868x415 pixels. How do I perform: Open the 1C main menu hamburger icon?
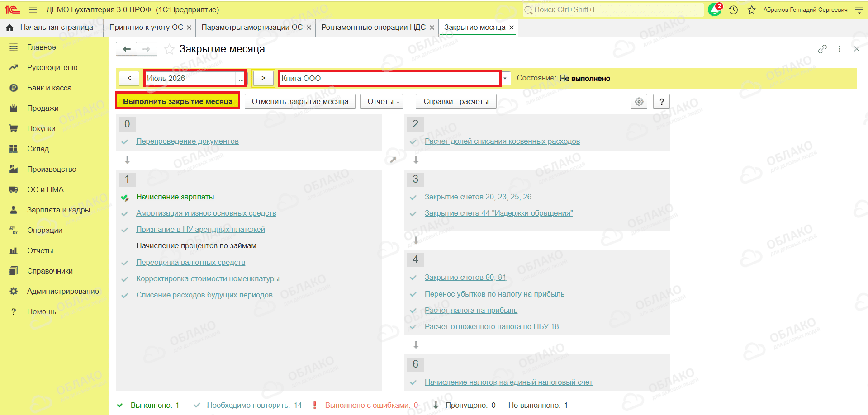[x=33, y=9]
